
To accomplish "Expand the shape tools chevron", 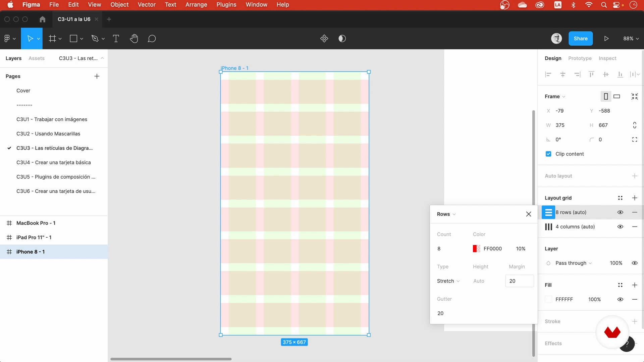I will [x=82, y=39].
